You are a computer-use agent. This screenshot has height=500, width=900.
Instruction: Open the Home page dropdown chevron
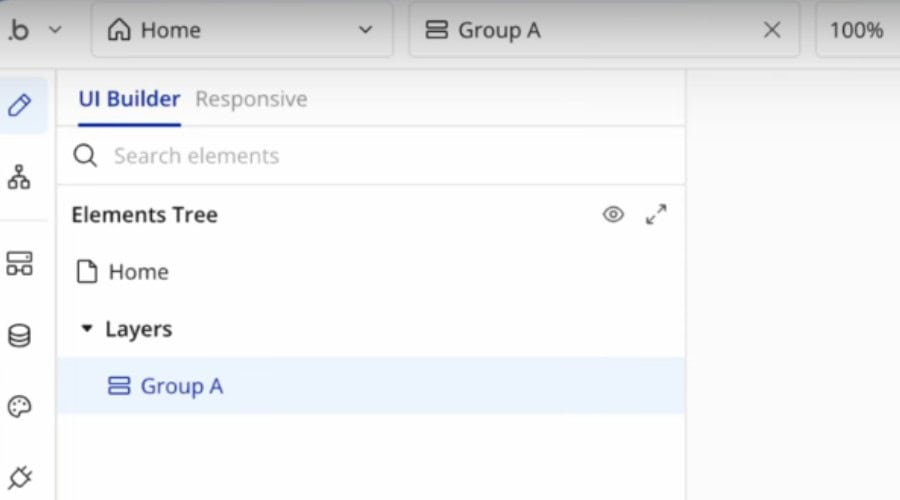pos(365,30)
